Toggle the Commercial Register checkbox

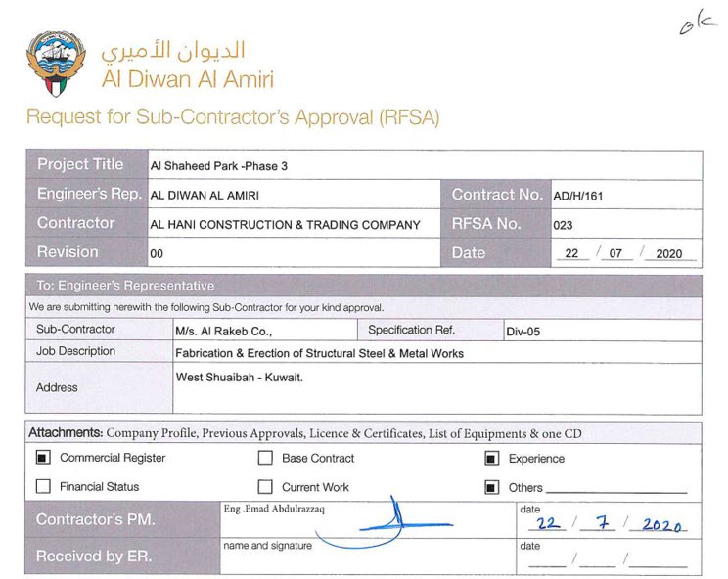[43, 458]
